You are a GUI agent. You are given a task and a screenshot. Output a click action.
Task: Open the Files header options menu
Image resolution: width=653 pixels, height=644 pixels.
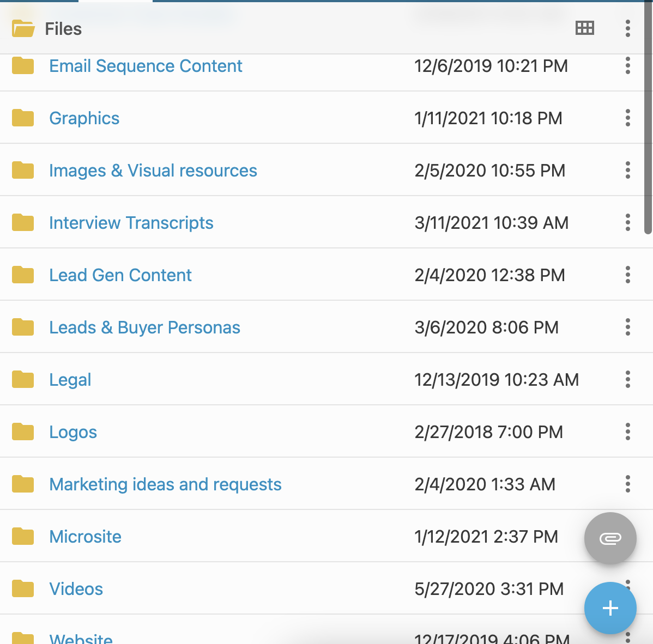coord(628,28)
